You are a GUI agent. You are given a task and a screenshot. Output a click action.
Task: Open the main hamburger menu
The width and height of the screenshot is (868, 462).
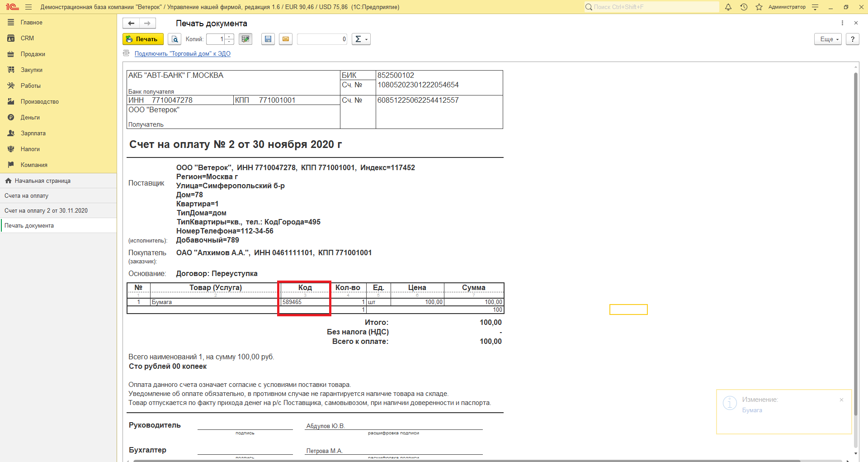(x=28, y=7)
